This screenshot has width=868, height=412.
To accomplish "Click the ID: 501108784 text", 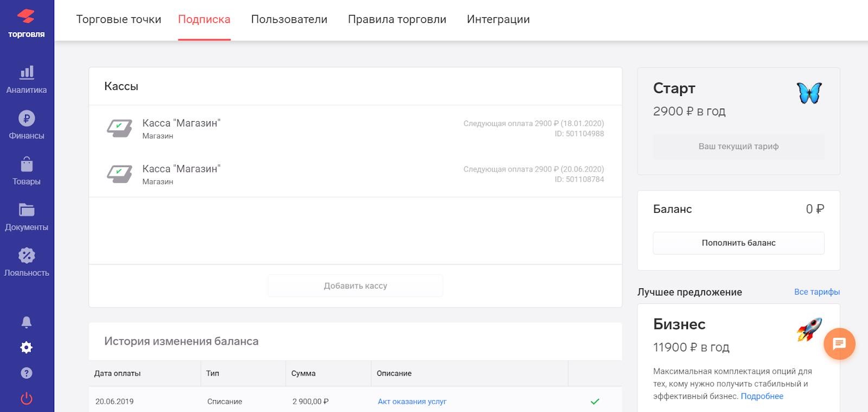I will coord(579,179).
